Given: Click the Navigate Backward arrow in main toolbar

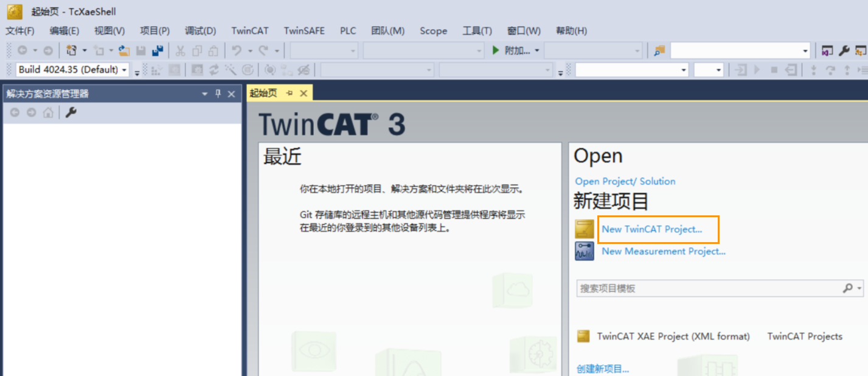Looking at the screenshot, I should (22, 50).
